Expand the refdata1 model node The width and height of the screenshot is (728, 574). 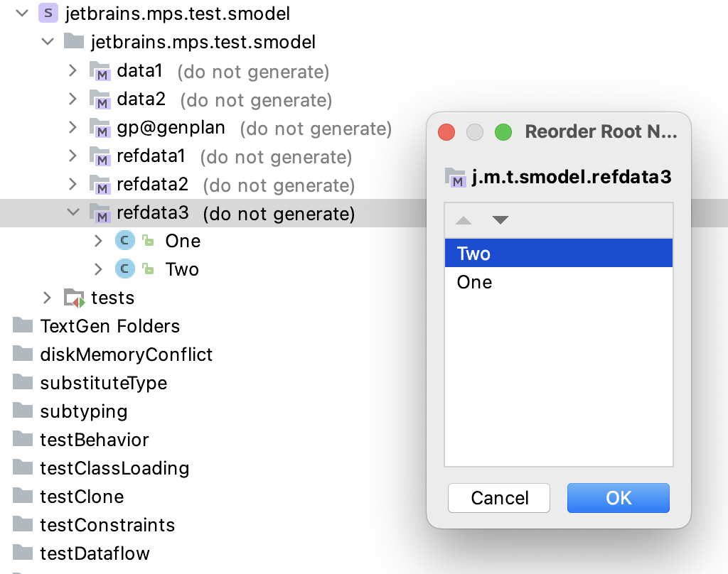pos(72,156)
